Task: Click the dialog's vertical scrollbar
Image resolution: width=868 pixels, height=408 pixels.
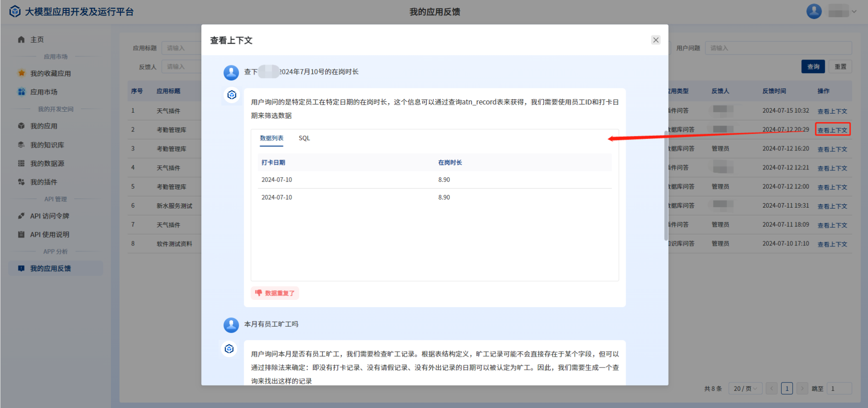Action: [666, 186]
